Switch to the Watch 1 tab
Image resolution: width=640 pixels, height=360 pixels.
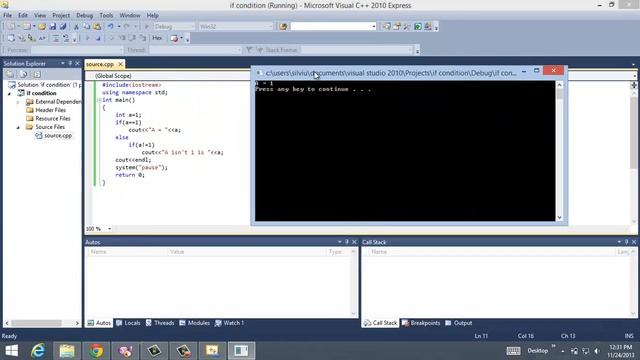[229, 323]
